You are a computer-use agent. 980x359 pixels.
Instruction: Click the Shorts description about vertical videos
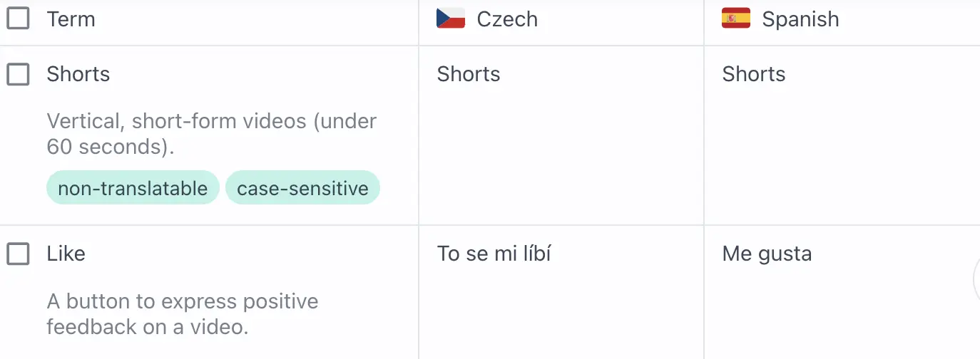[211, 134]
